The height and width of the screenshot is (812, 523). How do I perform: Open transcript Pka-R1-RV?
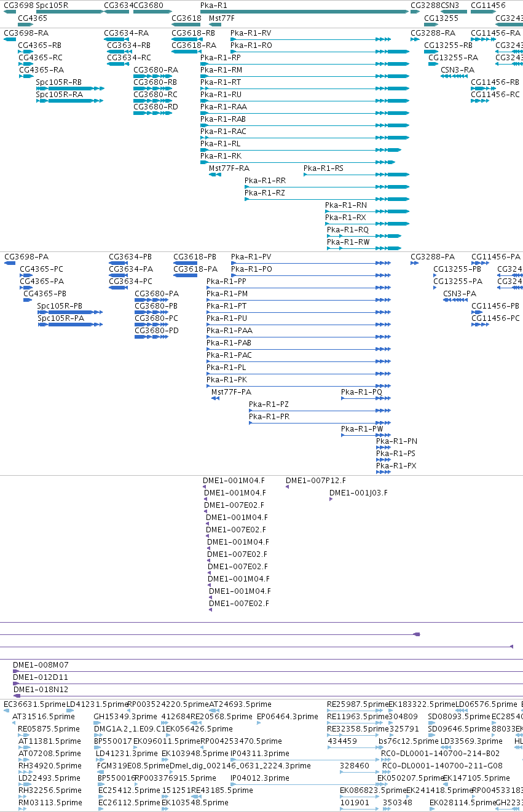(251, 33)
